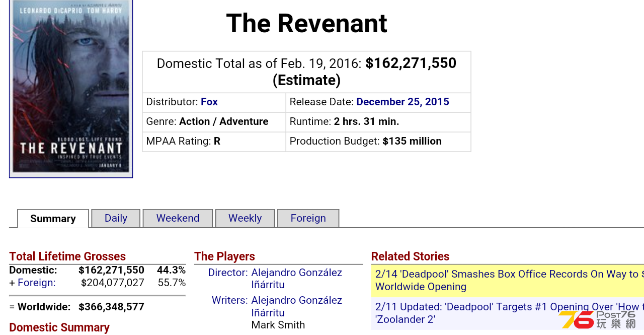Open the December 25, 2015 release date link
The image size is (644, 335).
[x=403, y=102]
